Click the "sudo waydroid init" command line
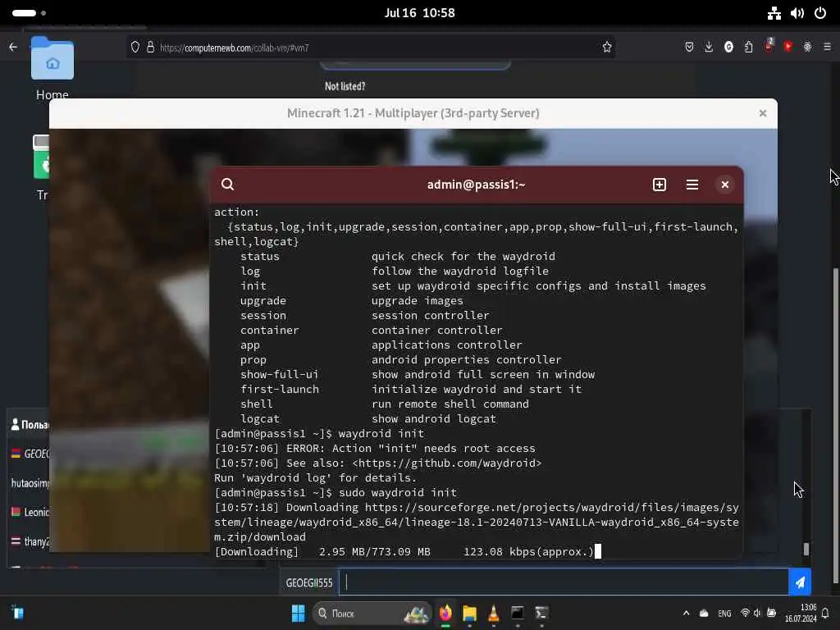Image resolution: width=840 pixels, height=630 pixels. pyautogui.click(x=398, y=492)
